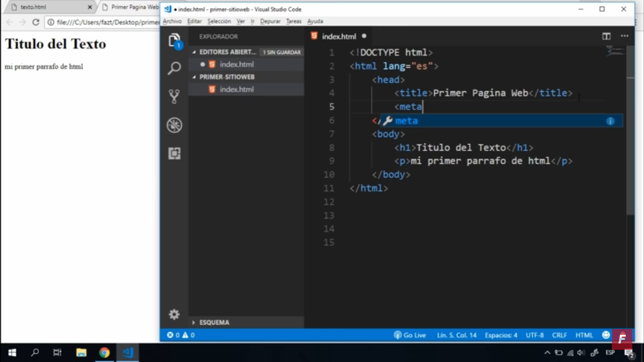
Task: Open the Editar menu
Action: 194,21
